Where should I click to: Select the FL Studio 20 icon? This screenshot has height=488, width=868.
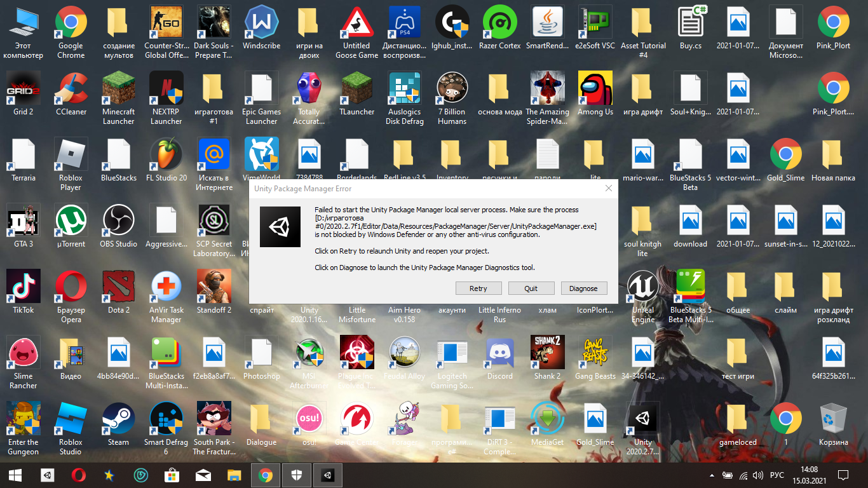click(166, 160)
